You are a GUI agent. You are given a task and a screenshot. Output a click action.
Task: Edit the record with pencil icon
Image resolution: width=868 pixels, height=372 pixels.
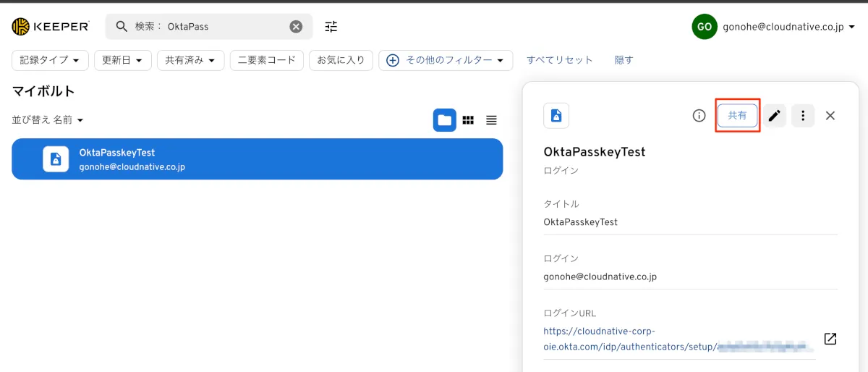775,116
